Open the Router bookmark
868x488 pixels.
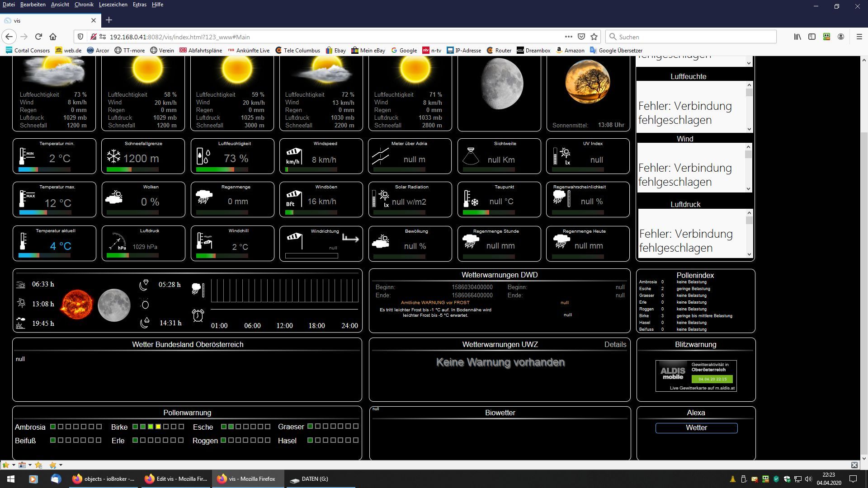click(x=499, y=50)
